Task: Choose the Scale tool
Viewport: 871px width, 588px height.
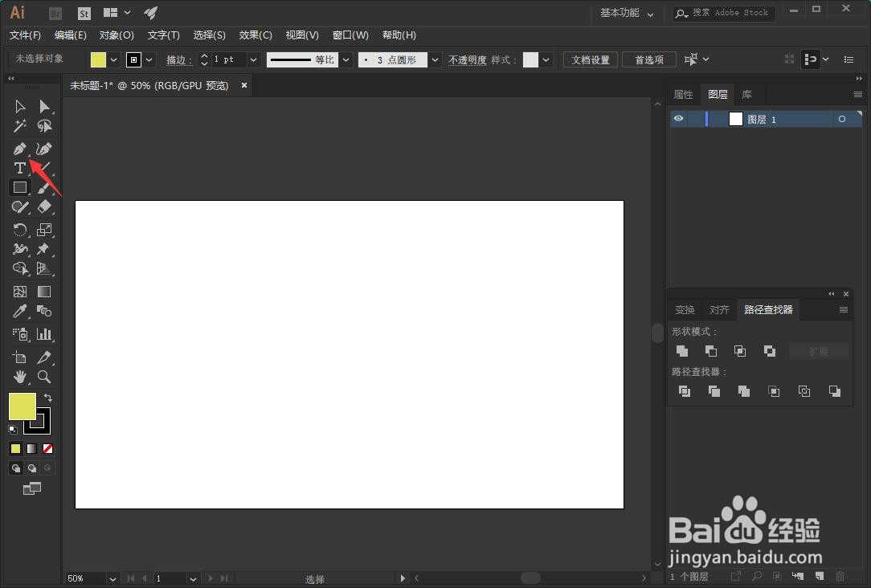Action: (x=44, y=229)
